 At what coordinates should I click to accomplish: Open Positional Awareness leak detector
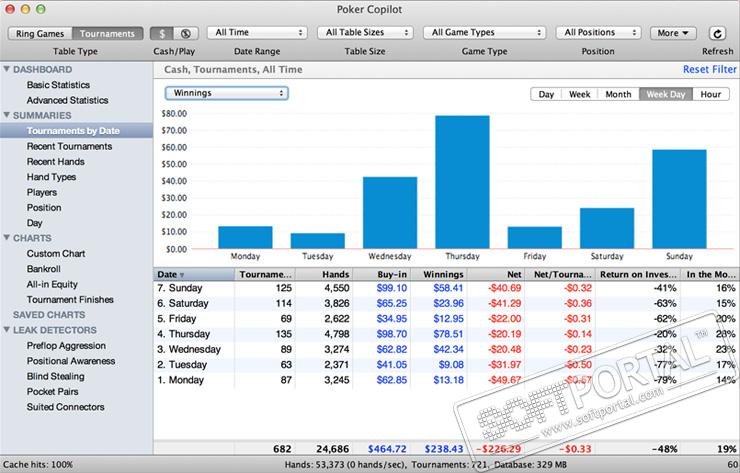tap(71, 361)
